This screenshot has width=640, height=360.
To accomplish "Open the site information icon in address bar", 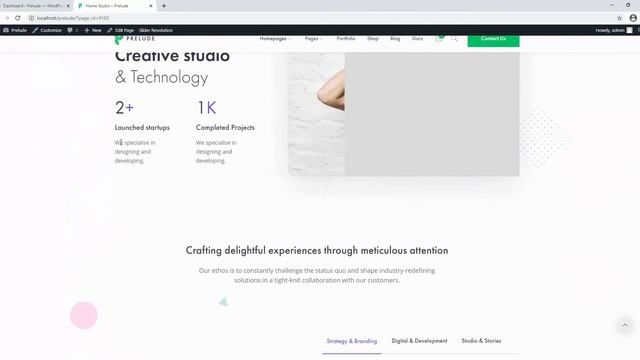I will point(31,18).
